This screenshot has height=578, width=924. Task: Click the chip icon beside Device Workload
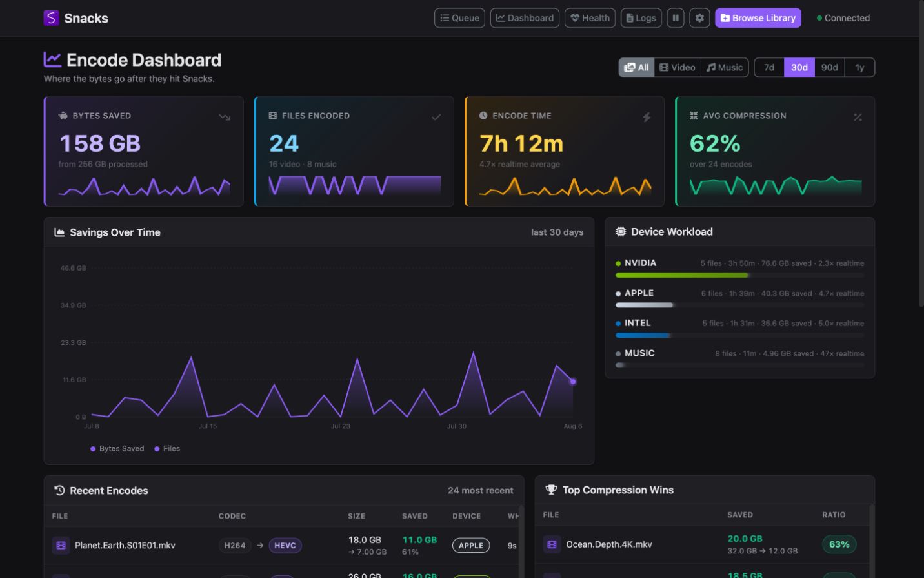pyautogui.click(x=621, y=232)
